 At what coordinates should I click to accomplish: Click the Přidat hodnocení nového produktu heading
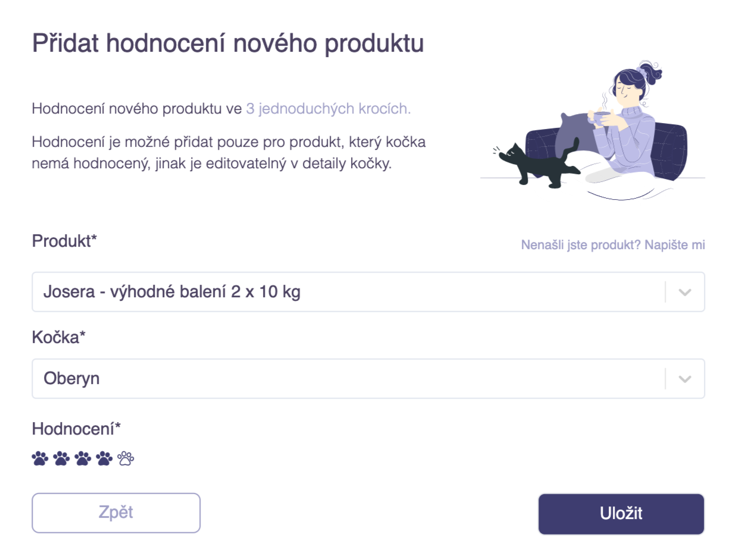click(228, 45)
